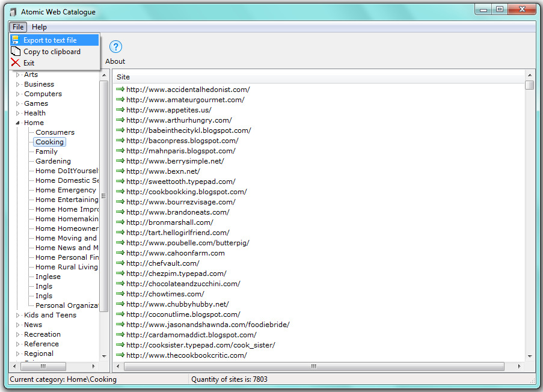Click green arrow beside arthurhungry.com
Screen dimensions: 543x392
click(x=120, y=120)
